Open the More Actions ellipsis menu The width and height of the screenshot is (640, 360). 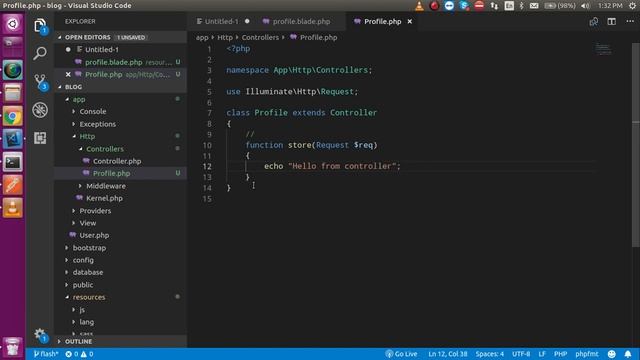pyautogui.click(x=630, y=22)
